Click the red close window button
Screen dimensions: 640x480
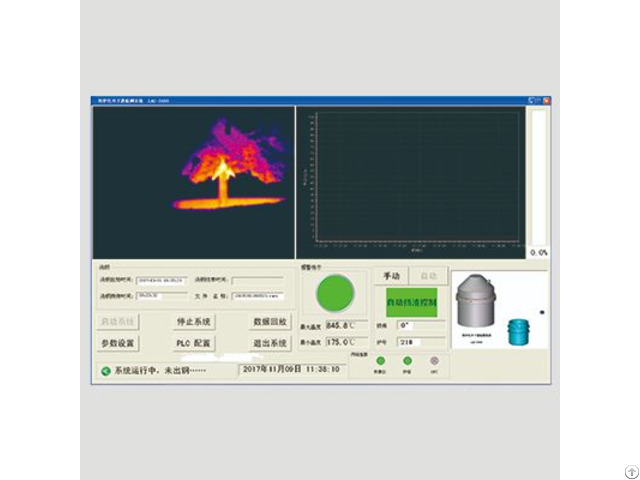click(x=546, y=101)
